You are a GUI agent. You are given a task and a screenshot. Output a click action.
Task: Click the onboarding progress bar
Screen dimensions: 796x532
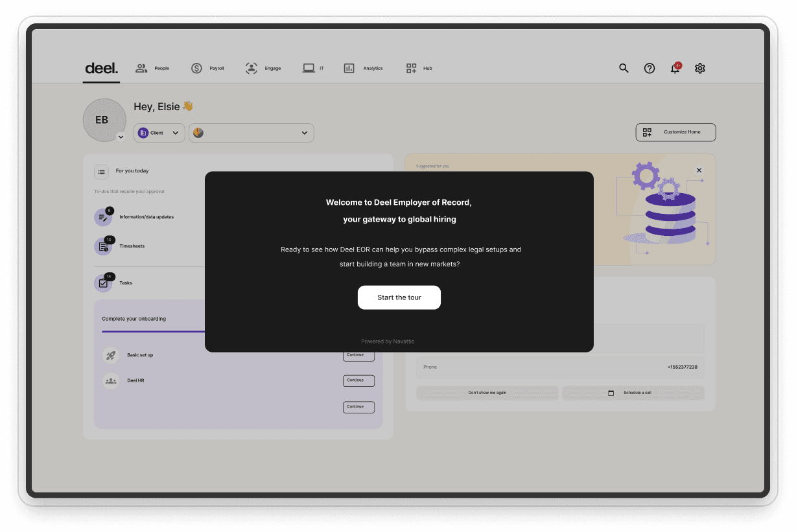coord(154,332)
